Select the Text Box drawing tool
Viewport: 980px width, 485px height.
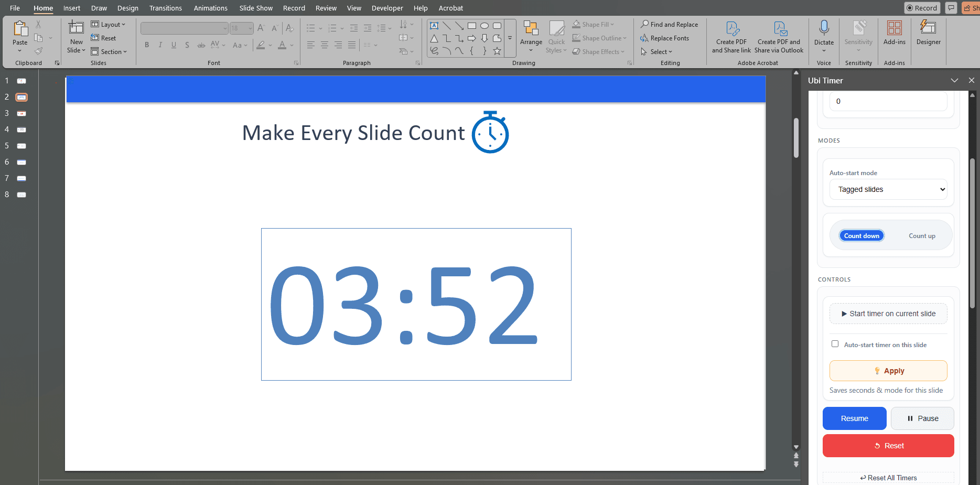(x=434, y=25)
